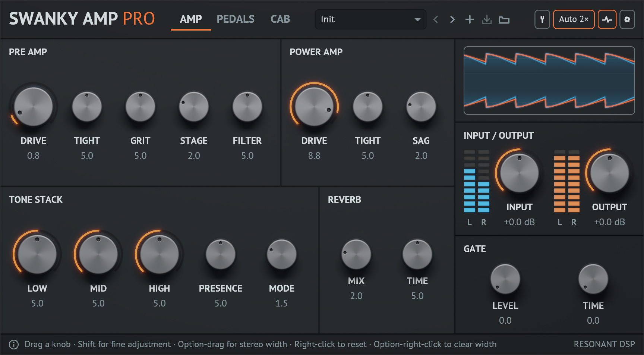
Task: Click the Power Amp DRIVE value 8.8
Action: point(314,155)
